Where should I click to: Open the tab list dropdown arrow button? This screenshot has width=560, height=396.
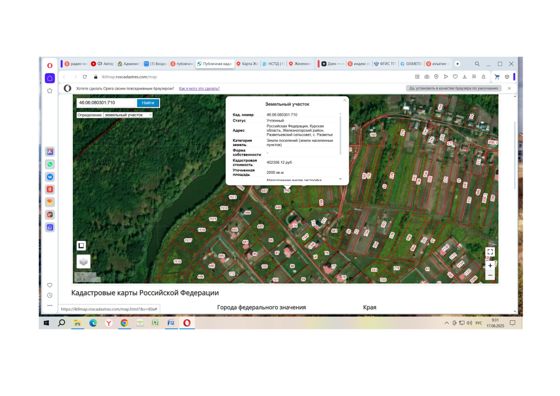click(458, 64)
